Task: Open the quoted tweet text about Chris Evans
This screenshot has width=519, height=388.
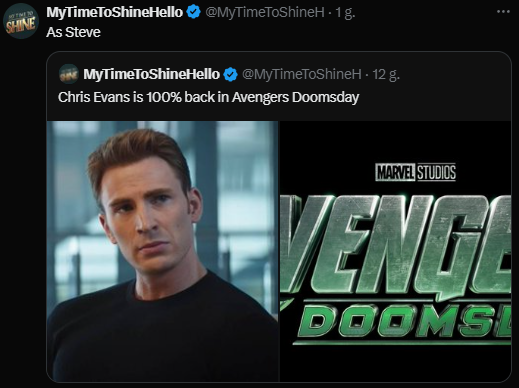Action: point(208,97)
